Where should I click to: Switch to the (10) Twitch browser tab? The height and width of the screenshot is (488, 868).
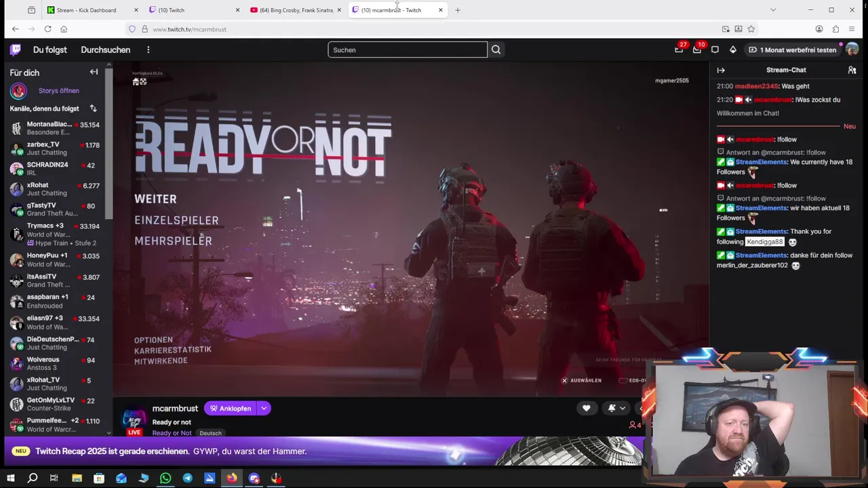tap(194, 10)
